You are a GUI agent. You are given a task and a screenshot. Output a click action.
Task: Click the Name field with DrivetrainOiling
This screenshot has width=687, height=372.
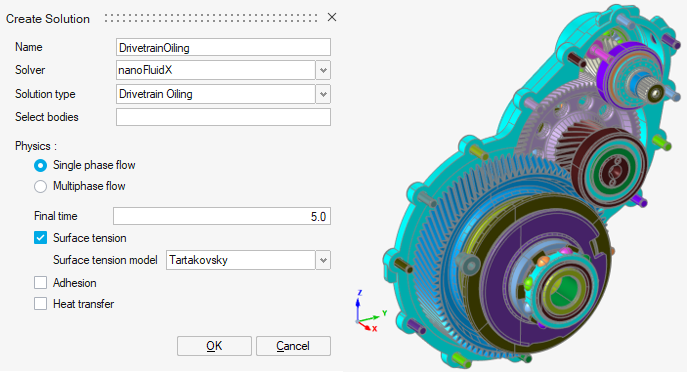(223, 47)
